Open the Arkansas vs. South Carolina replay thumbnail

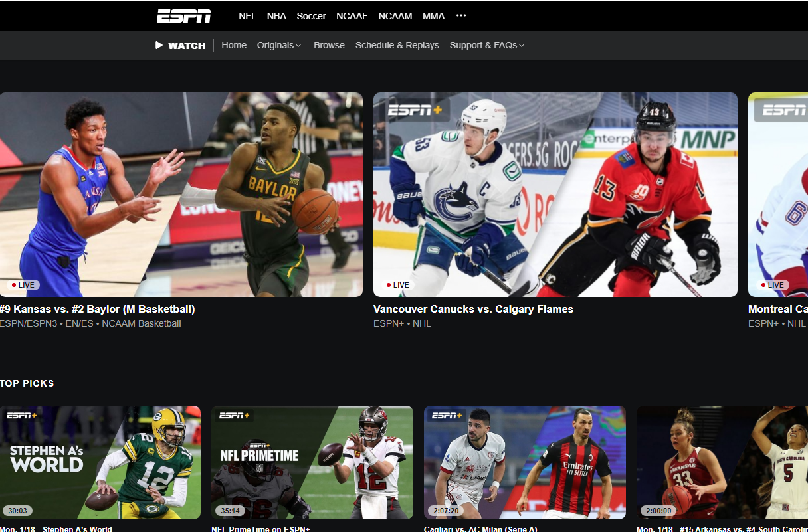[x=722, y=462]
